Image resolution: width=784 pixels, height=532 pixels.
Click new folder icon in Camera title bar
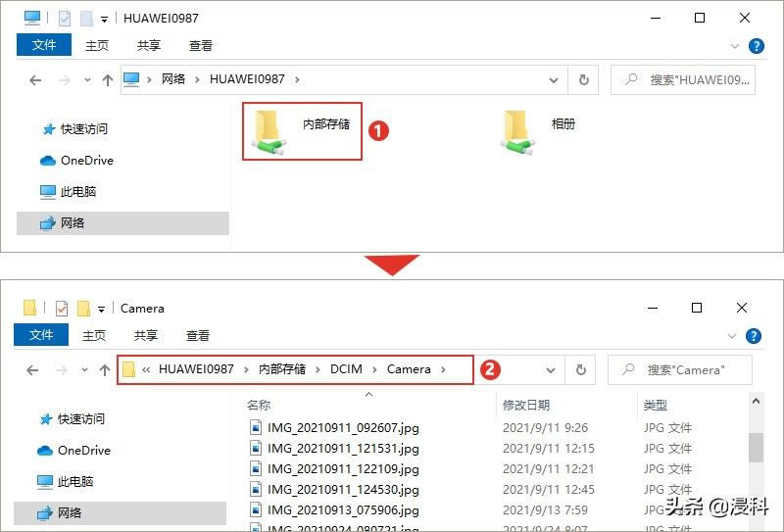pyautogui.click(x=83, y=309)
